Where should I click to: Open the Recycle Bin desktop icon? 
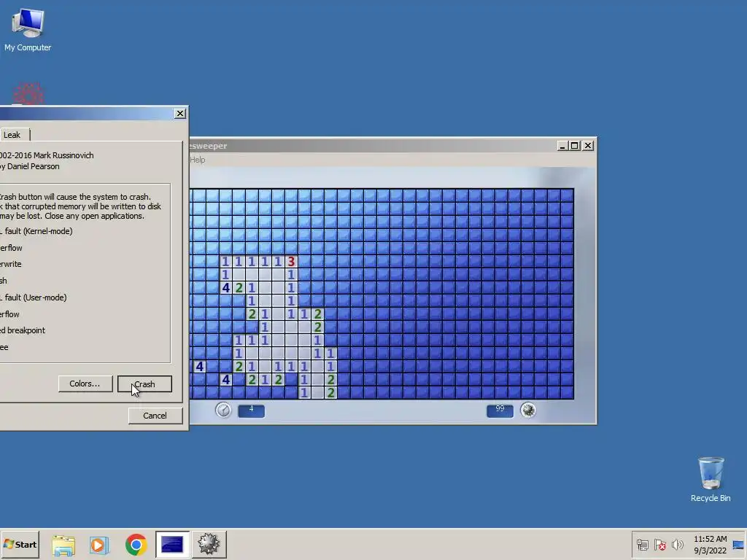(711, 480)
